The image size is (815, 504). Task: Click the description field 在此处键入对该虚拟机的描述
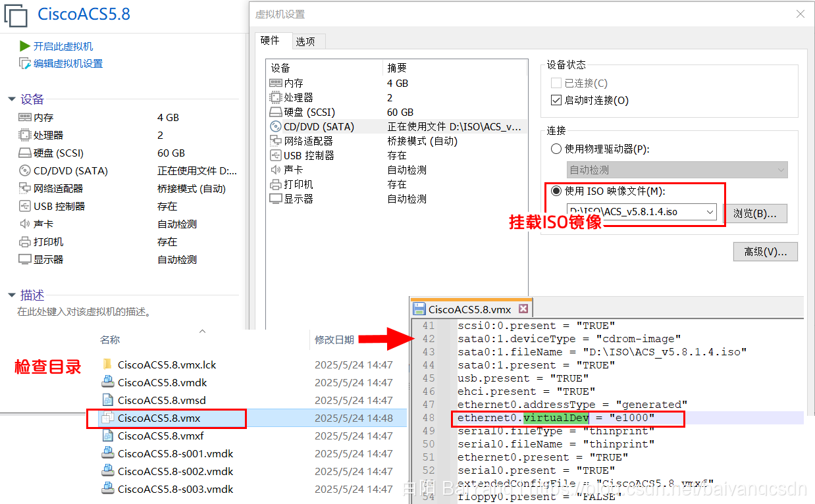coord(84,312)
